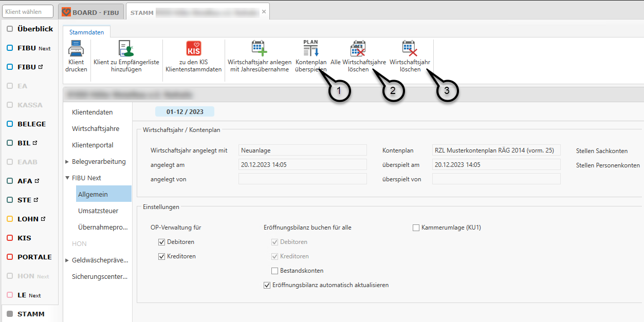Expand the Geldwäscheprävention tree node
The width and height of the screenshot is (644, 322).
(x=67, y=260)
